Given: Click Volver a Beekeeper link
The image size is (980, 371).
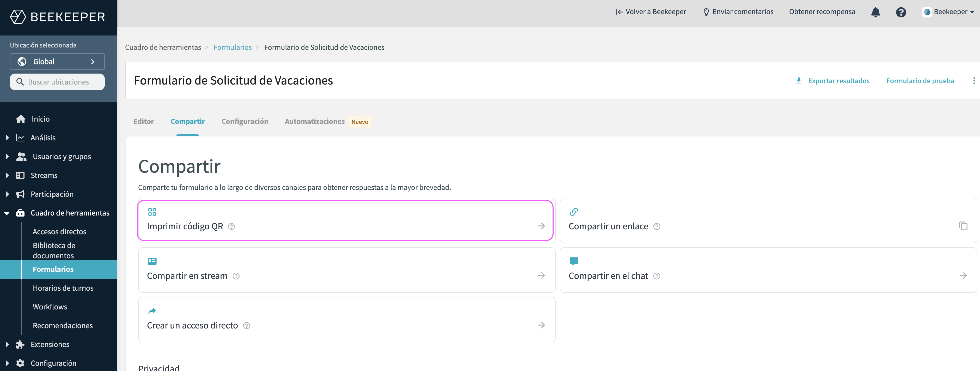Looking at the screenshot, I should click(651, 12).
